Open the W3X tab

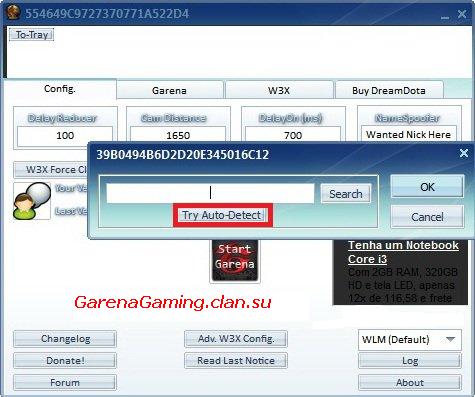279,91
